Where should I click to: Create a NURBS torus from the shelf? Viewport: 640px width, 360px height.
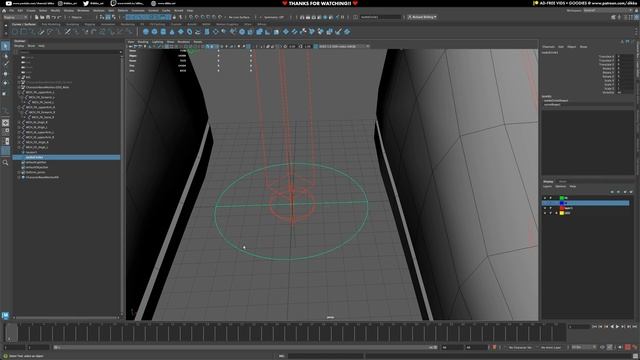pyautogui.click(x=189, y=31)
